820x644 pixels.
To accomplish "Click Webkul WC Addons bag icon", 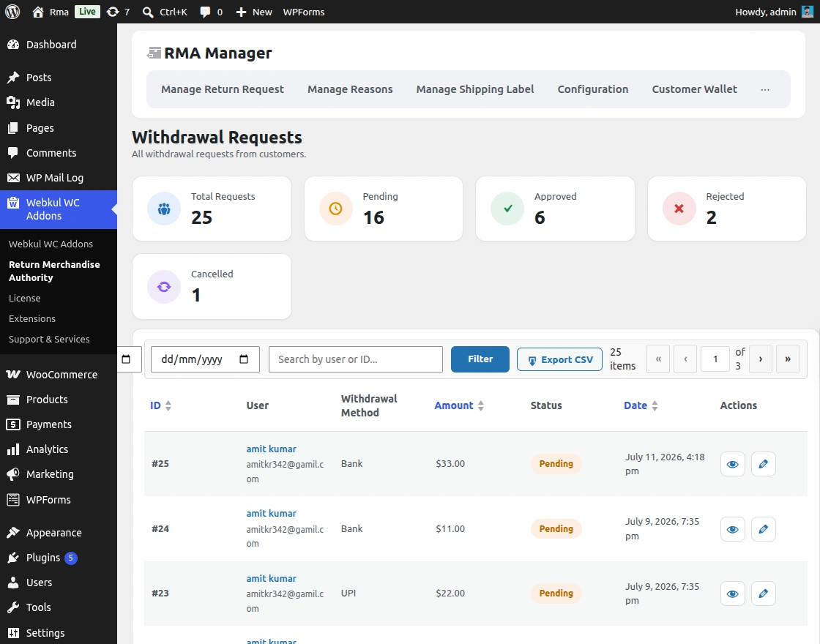I will click(13, 203).
